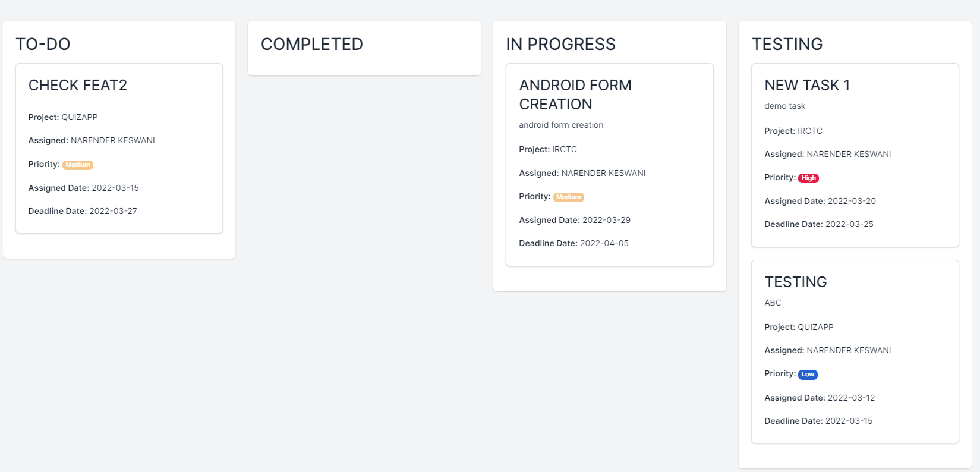980x472 pixels.
Task: Click the 'demo task' description text
Action: point(784,106)
